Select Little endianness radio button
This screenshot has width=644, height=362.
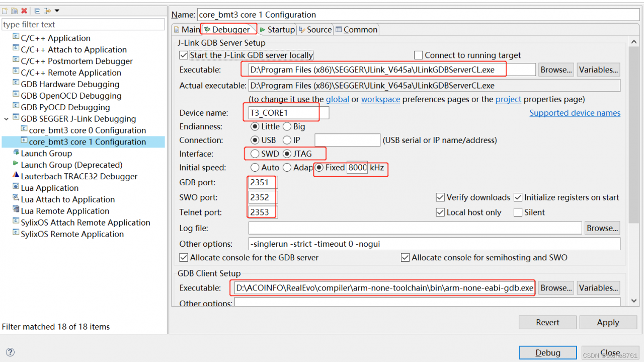click(x=255, y=126)
